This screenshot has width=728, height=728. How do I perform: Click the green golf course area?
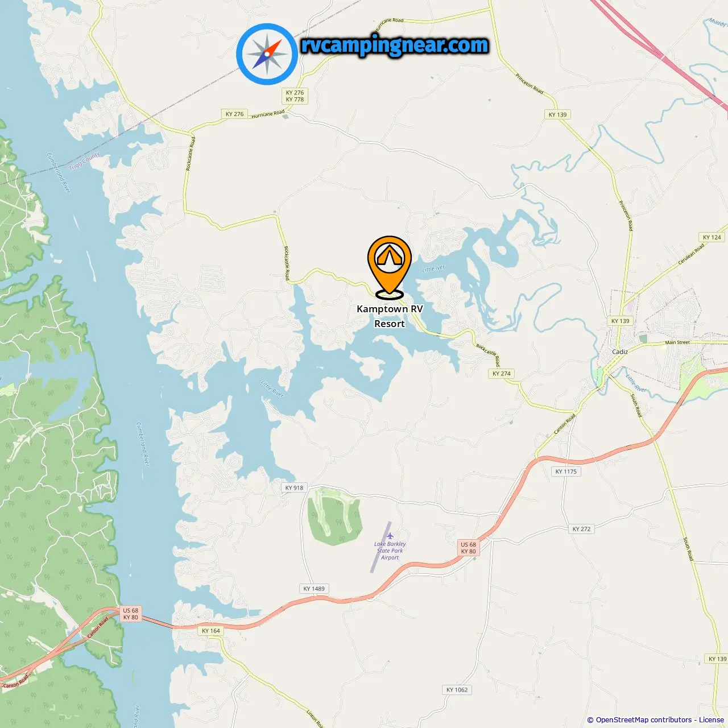tap(334, 515)
